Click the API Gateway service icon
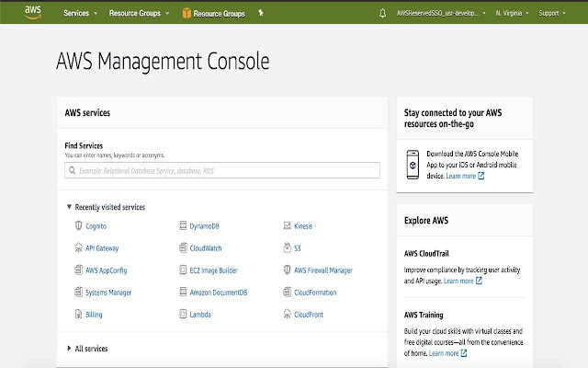Image resolution: width=588 pixels, height=368 pixels. point(78,247)
